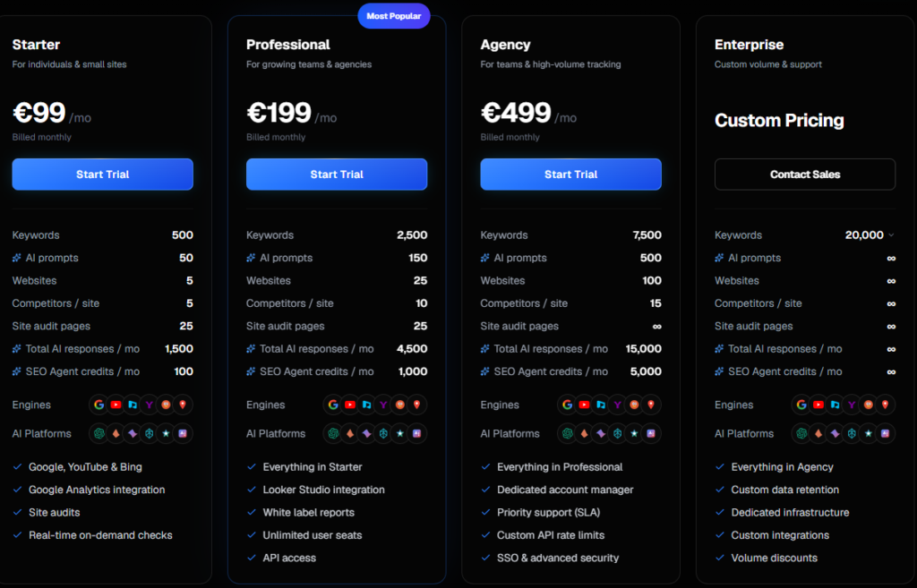Click the checkmark beside White label reports
917x588 pixels.
(252, 512)
